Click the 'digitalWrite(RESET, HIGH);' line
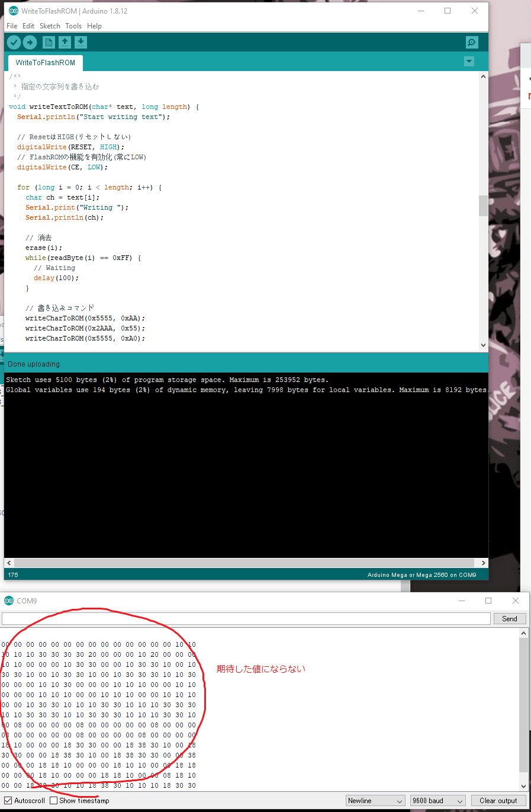Image resolution: width=531 pixels, height=812 pixels. click(x=70, y=147)
